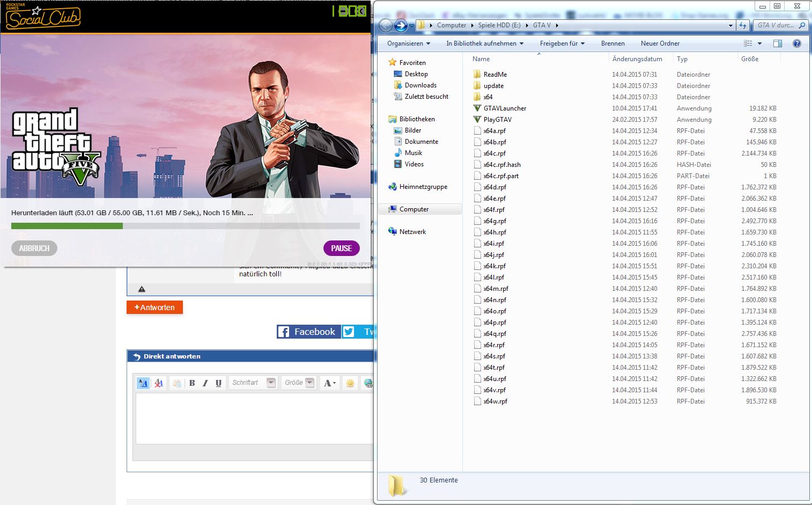The image size is (812, 505).
Task: Open the Organisieren menu
Action: click(409, 43)
